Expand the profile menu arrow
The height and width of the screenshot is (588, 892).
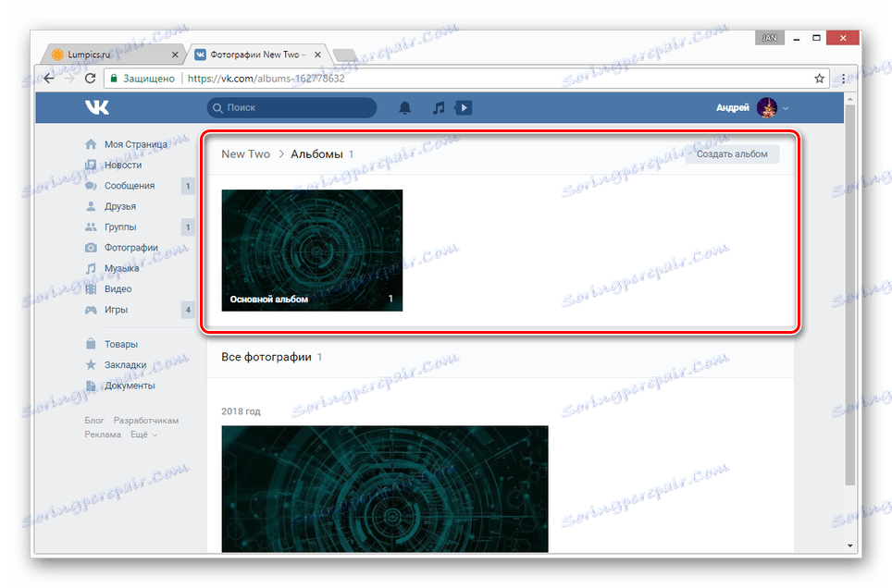[786, 108]
